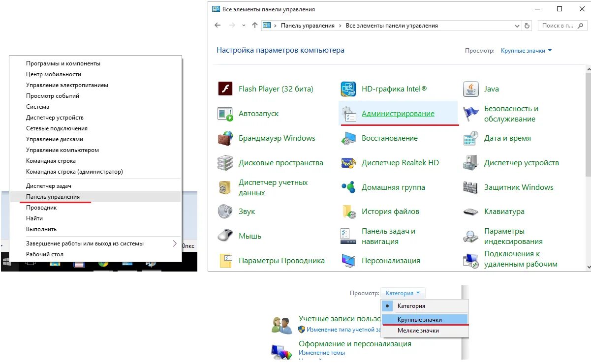Open the Администрирование icon

coord(348,114)
